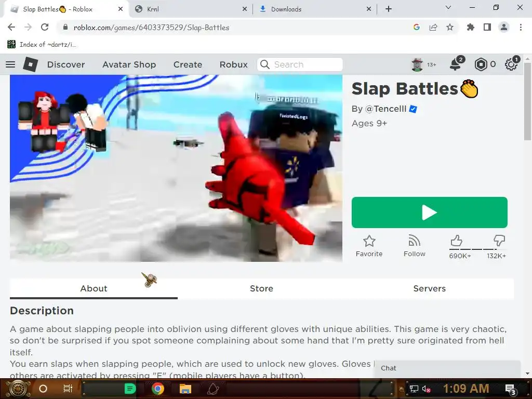This screenshot has height=399, width=532.
Task: Open Discover in Roblox navigation
Action: (x=66, y=64)
